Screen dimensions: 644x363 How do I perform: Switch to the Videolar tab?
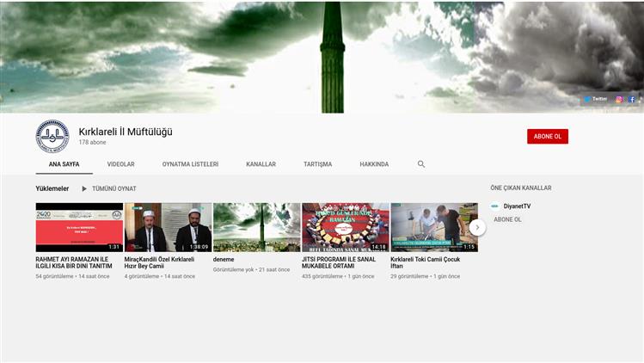120,164
